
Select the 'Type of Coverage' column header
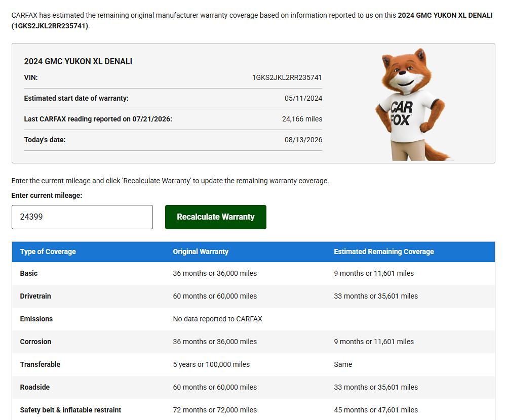(48, 251)
